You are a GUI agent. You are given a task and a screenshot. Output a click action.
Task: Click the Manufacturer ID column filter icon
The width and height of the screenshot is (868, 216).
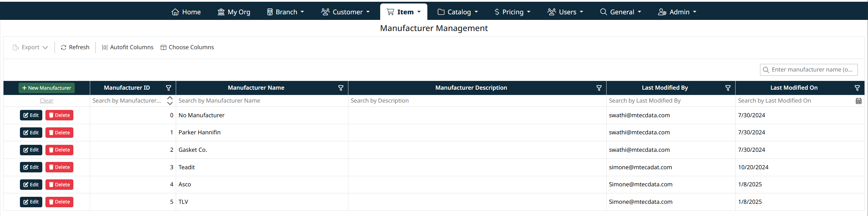click(168, 88)
